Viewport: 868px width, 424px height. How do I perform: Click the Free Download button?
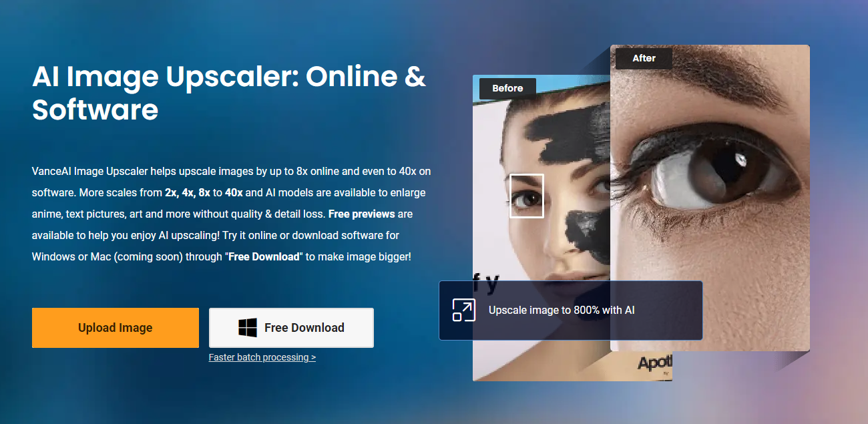[x=291, y=328]
